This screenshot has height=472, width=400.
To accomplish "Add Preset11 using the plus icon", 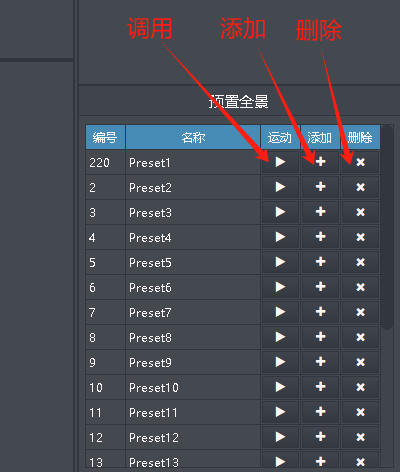I will point(320,412).
